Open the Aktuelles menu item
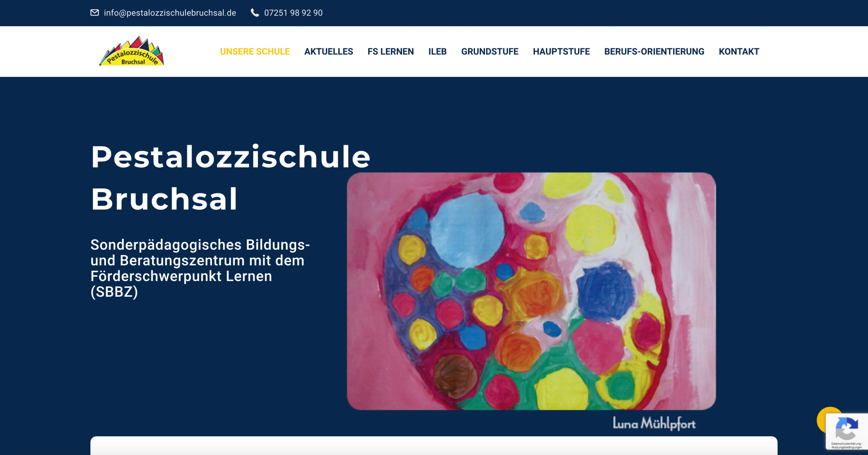Viewport: 868px width, 455px height. coord(329,52)
